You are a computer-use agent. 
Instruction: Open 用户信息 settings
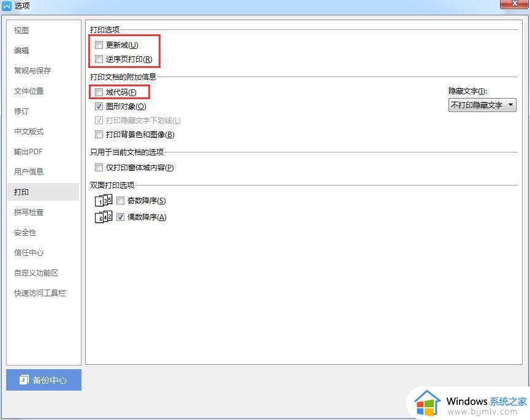click(x=43, y=172)
